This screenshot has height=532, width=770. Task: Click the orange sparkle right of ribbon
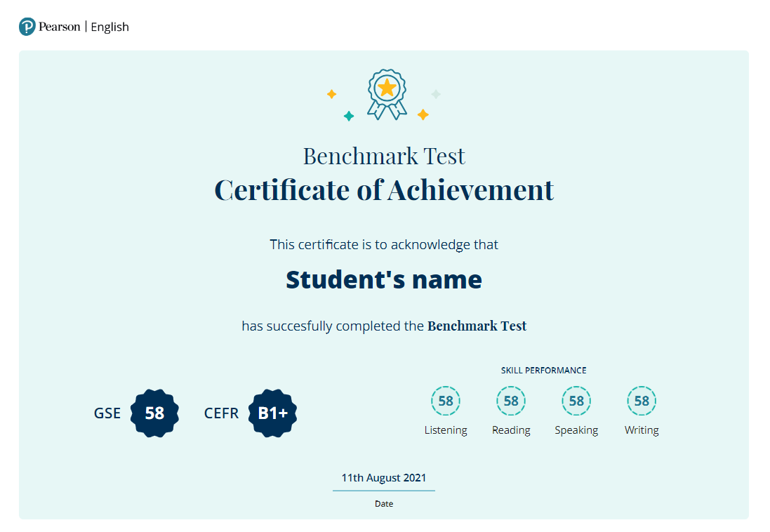[423, 114]
